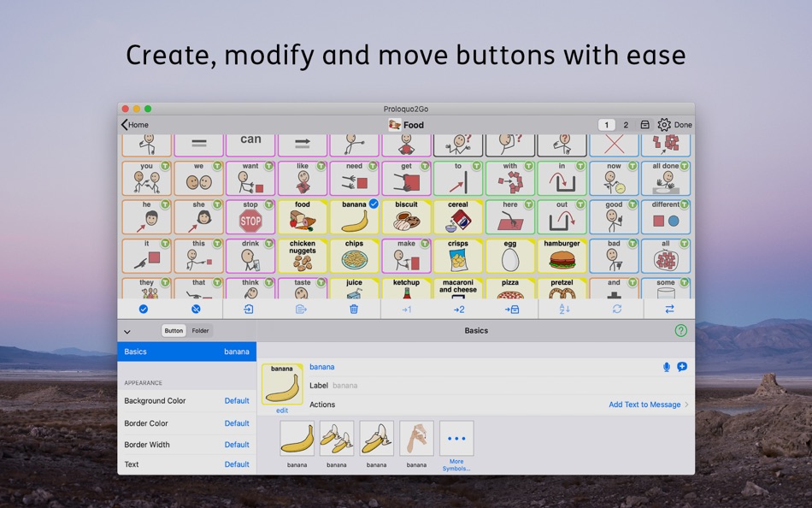Image resolution: width=812 pixels, height=508 pixels.
Task: Go back to Home
Action: point(135,124)
